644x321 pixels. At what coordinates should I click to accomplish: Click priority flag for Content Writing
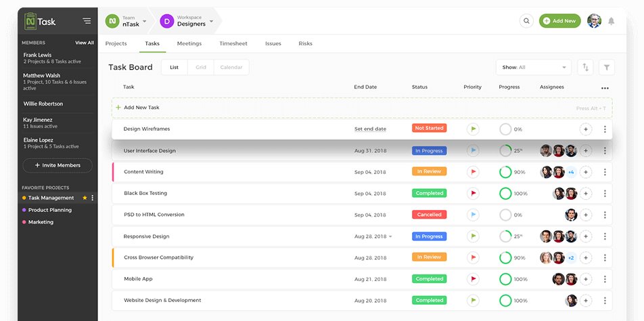click(473, 172)
